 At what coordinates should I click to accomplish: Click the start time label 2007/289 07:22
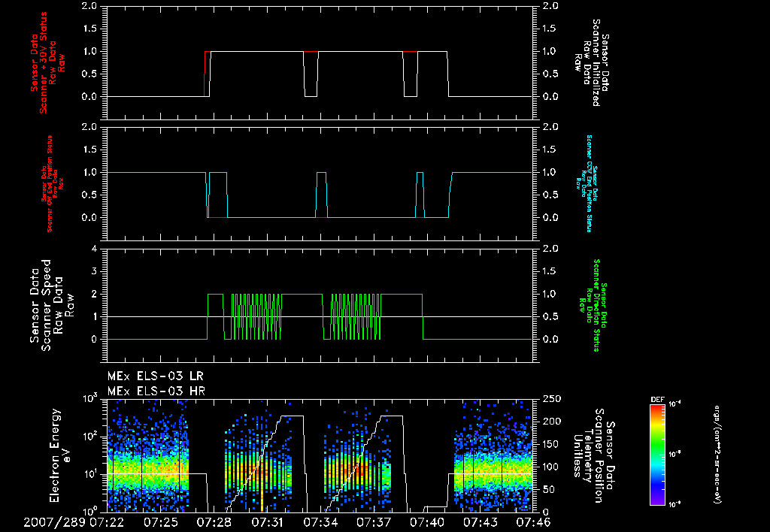(x=74, y=522)
